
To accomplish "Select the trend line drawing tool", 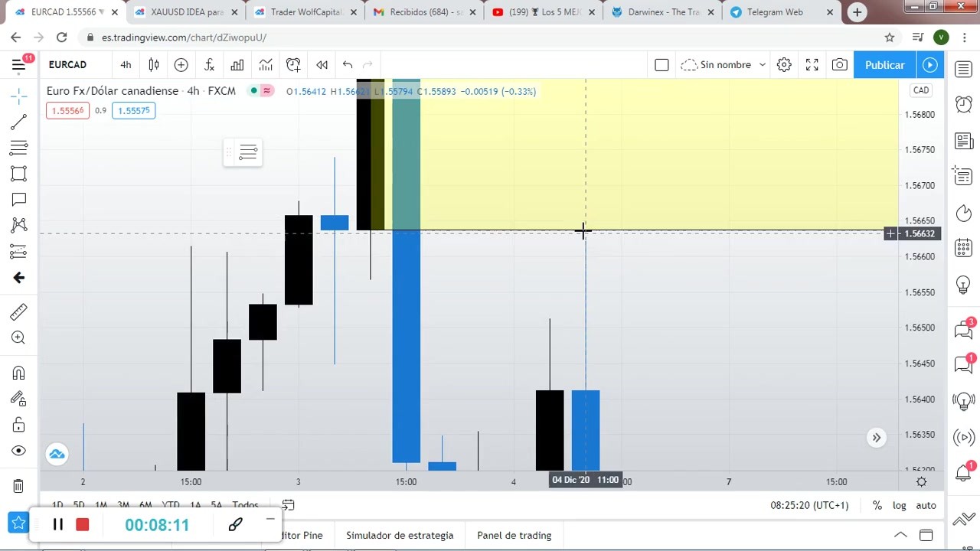I will (18, 122).
